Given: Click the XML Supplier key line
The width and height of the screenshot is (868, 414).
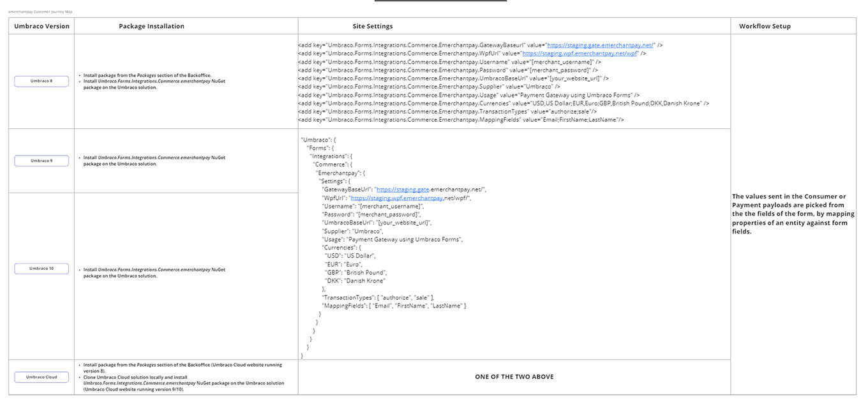Looking at the screenshot, I should coord(429,87).
